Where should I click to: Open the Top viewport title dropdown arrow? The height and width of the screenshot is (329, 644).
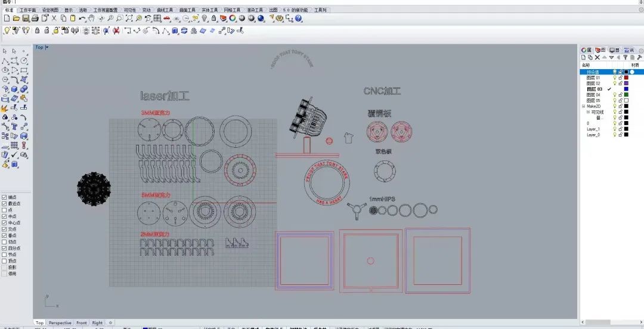click(x=47, y=48)
